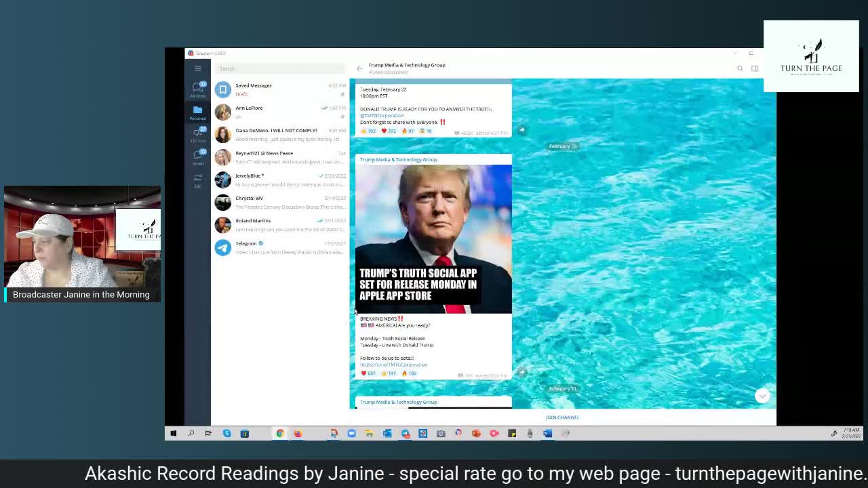Jump to bottom with the down-arrow button

(x=762, y=396)
